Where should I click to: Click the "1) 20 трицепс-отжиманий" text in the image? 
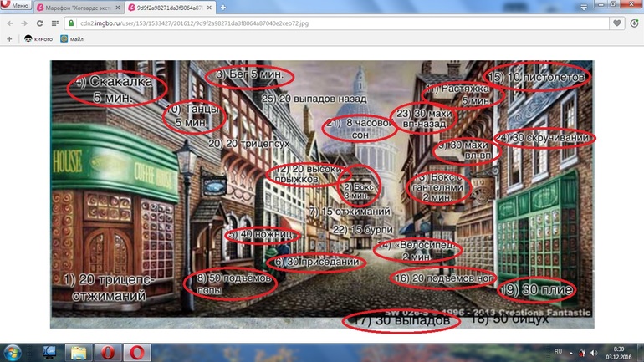coord(109,288)
